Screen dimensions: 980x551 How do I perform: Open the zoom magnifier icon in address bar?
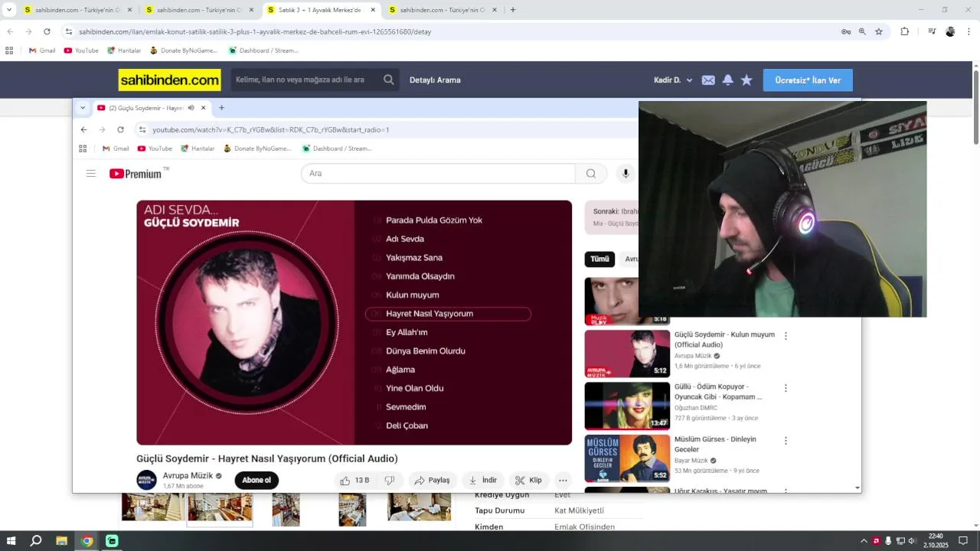click(862, 31)
